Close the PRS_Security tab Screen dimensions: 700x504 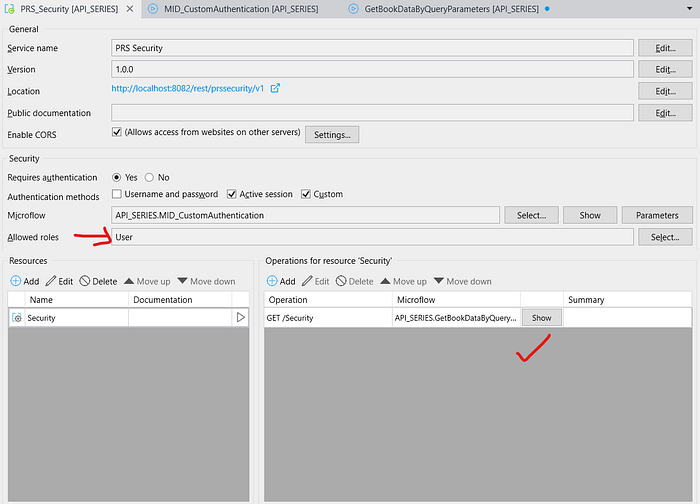point(128,9)
